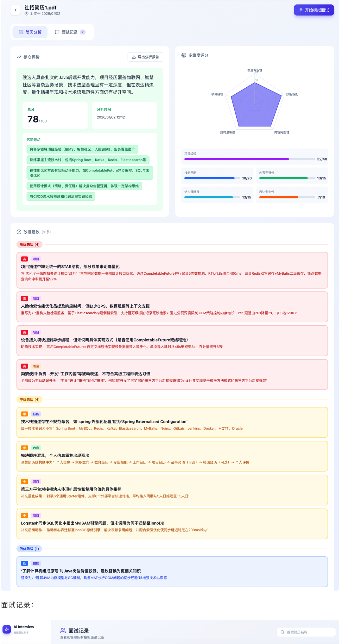Click the 低 badge on the low priority card
This screenshot has width=342, height=644.
24,563
